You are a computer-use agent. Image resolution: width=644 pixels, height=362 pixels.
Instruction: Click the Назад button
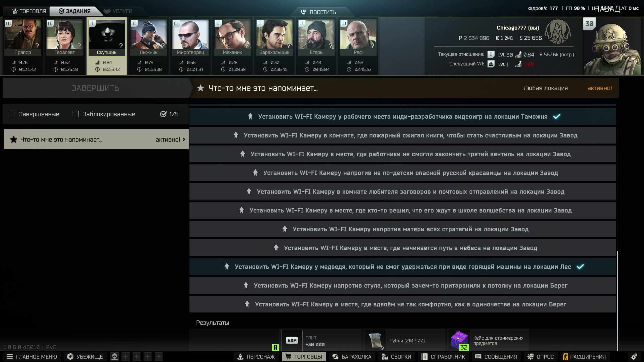(x=607, y=9)
